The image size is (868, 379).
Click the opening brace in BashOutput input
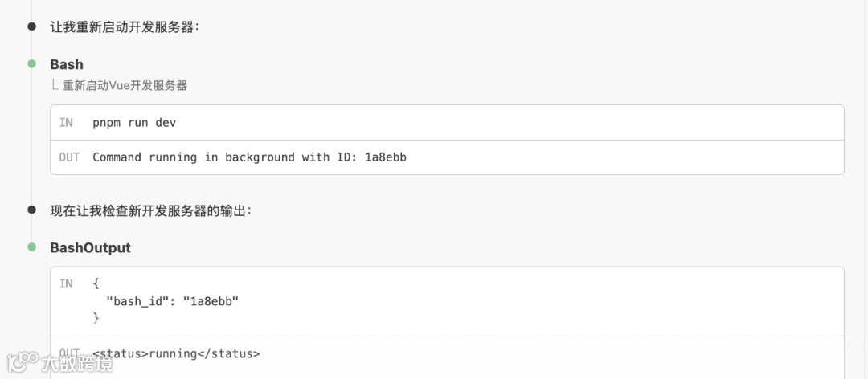[x=96, y=283]
